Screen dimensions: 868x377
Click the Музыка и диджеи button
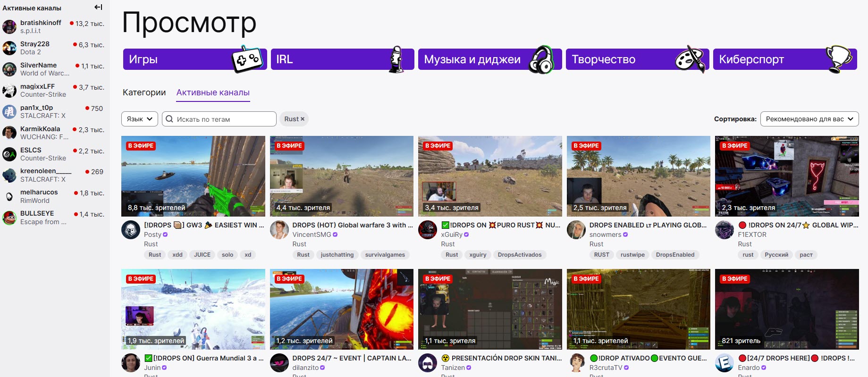click(x=489, y=59)
